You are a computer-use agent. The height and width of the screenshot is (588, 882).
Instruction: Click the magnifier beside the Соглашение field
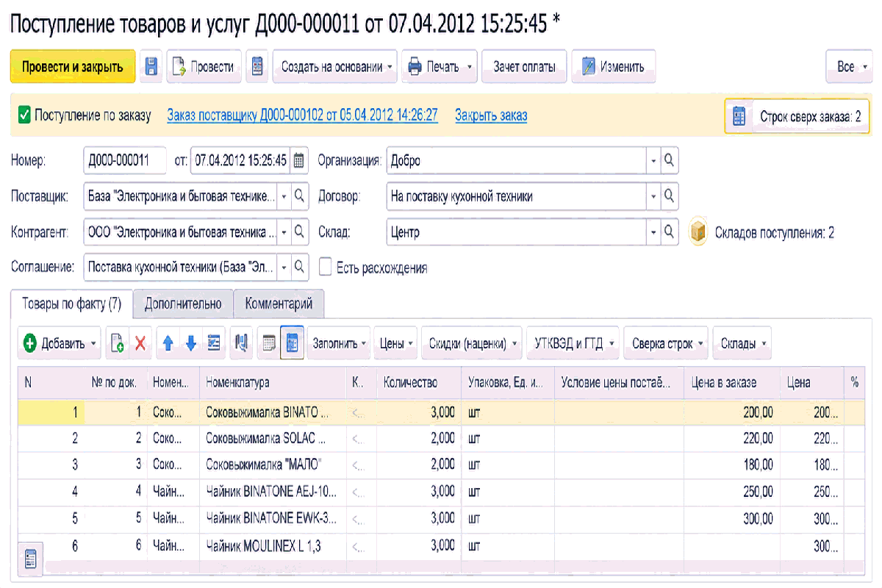pyautogui.click(x=299, y=268)
